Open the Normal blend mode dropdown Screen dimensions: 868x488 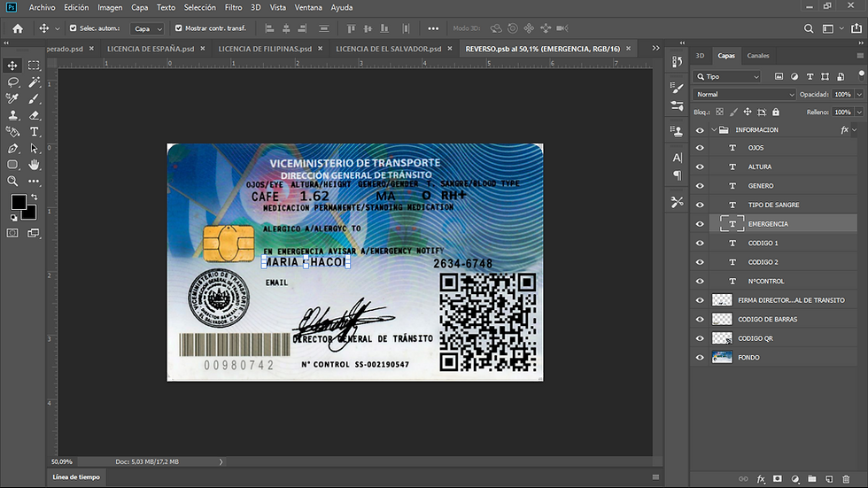pos(744,95)
